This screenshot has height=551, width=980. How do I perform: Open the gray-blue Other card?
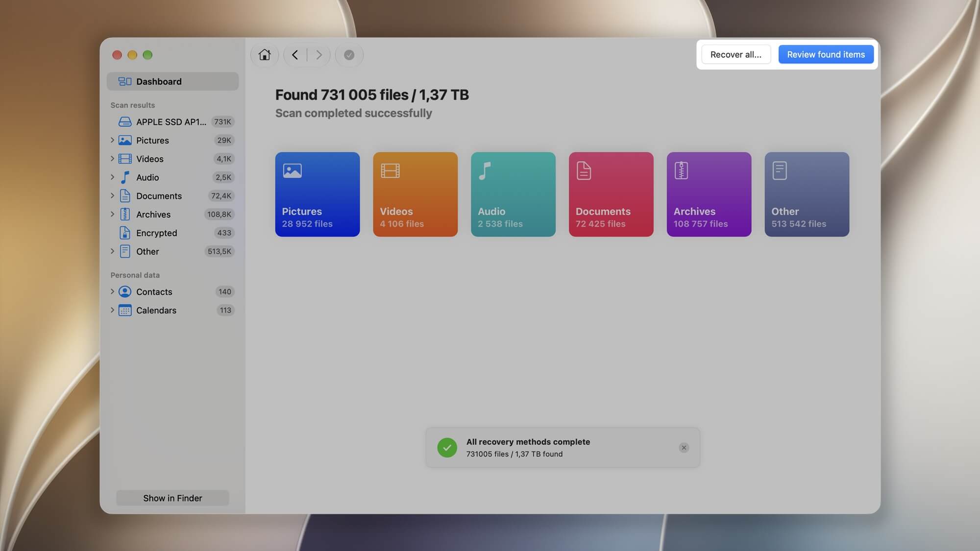[807, 194]
